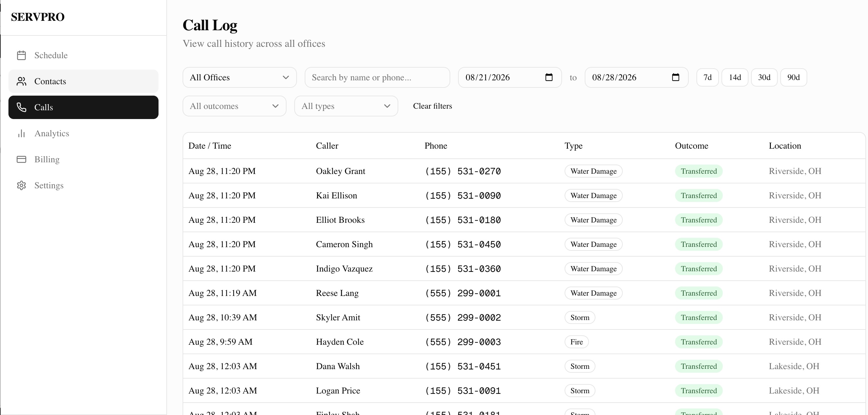Click the Caller column header

(x=327, y=146)
